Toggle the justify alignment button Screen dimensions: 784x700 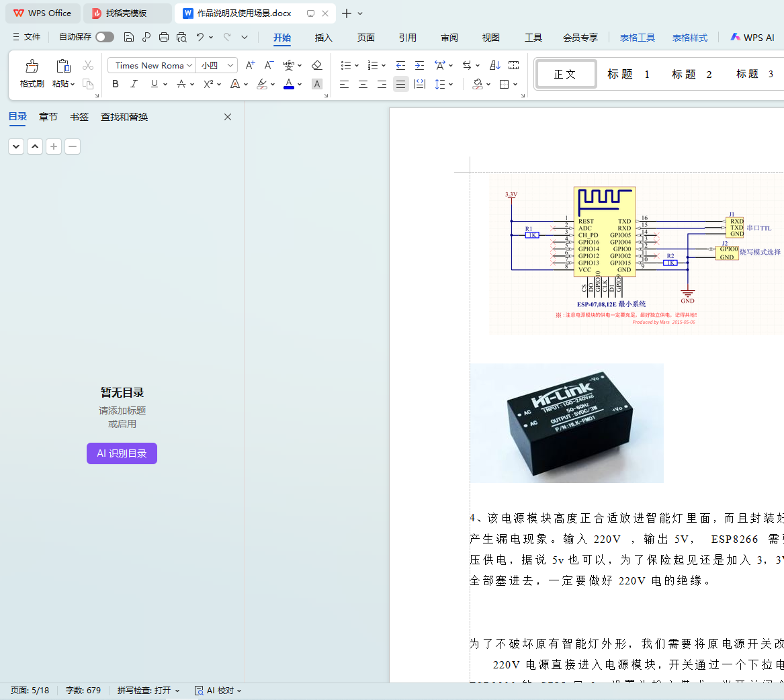click(x=400, y=84)
